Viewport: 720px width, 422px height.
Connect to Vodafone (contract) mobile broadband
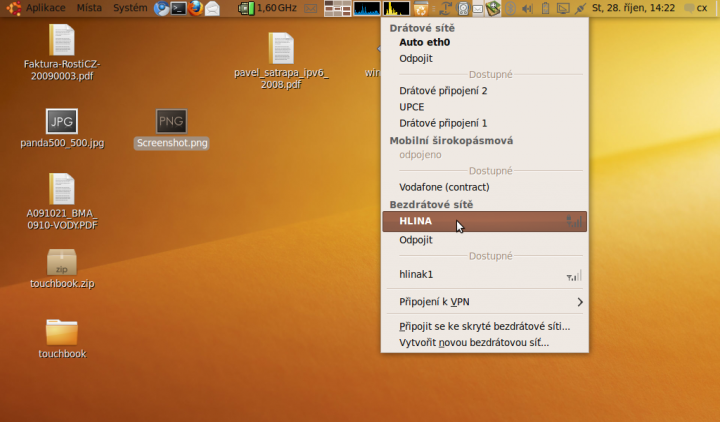(x=484, y=187)
